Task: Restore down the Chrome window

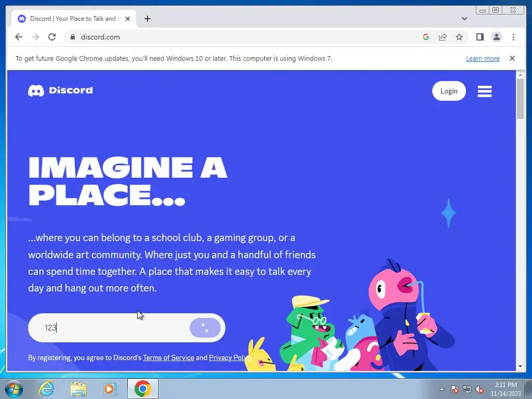Action: (496, 10)
